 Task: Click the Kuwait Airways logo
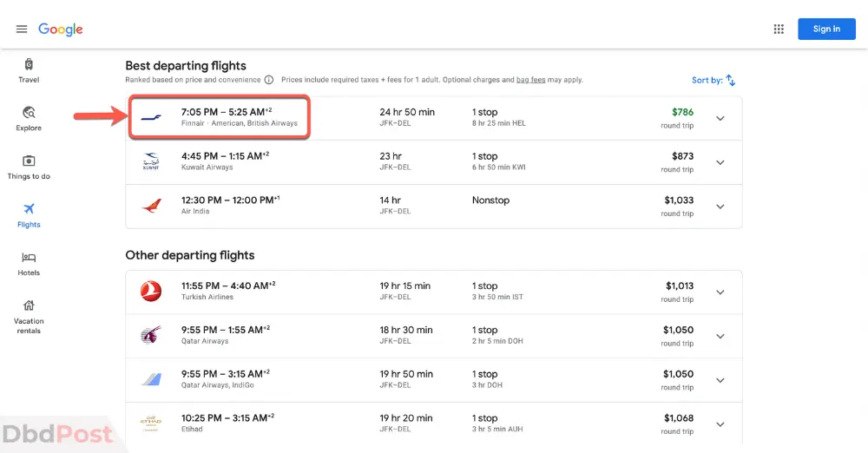[151, 161]
